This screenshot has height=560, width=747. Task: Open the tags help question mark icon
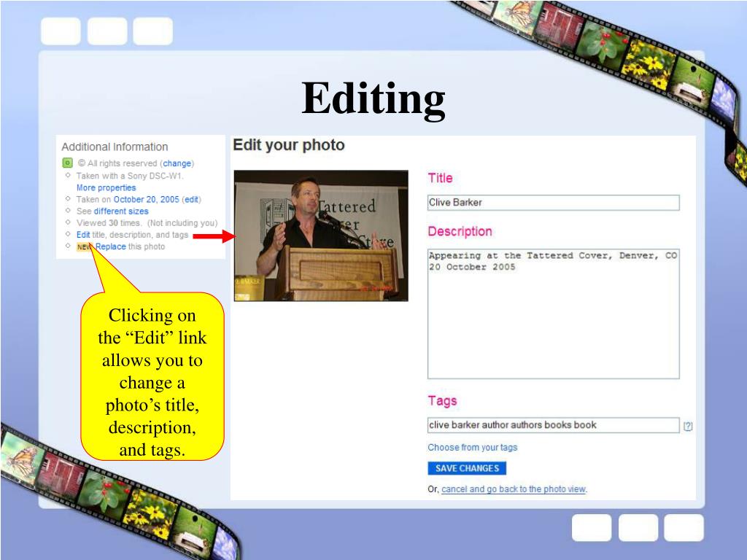click(x=688, y=426)
